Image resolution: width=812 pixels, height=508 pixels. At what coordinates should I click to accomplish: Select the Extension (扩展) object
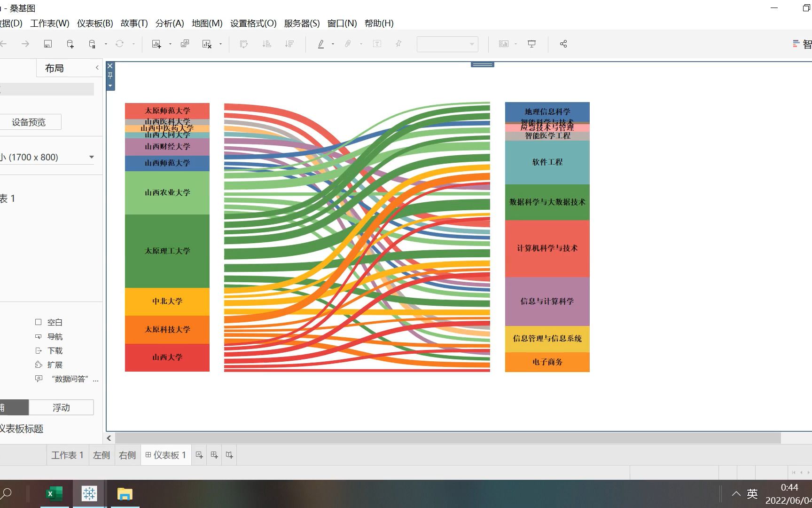[x=49, y=365]
